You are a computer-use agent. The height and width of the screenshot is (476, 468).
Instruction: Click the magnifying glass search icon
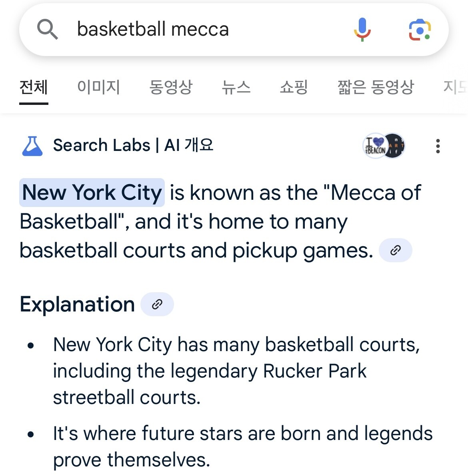click(47, 30)
